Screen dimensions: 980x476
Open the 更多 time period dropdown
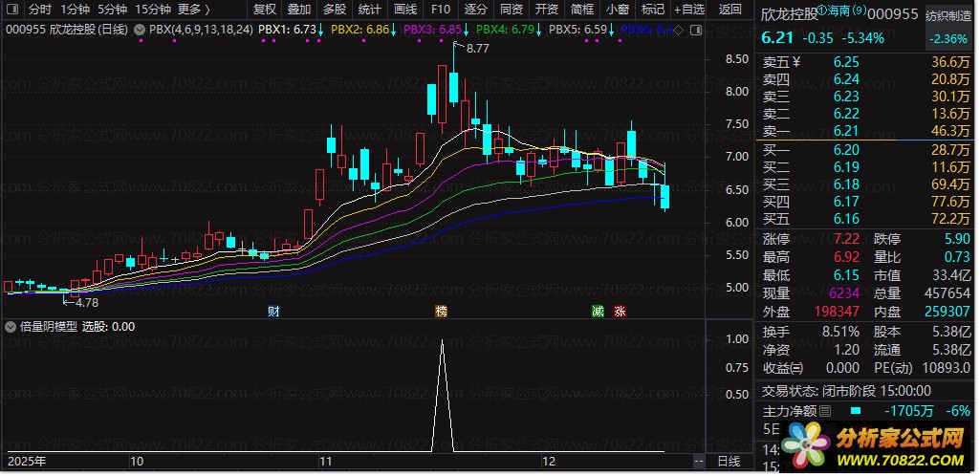point(194,10)
